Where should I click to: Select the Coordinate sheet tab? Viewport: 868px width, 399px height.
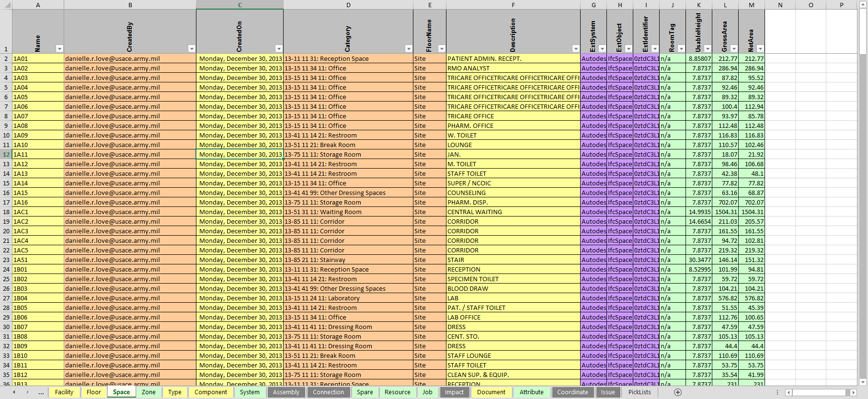572,392
